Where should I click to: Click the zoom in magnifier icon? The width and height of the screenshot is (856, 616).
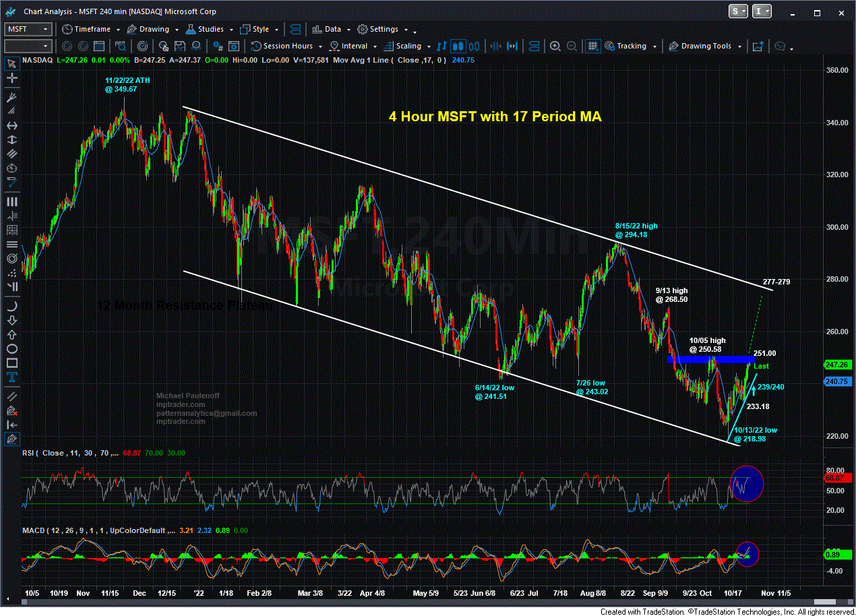[555, 46]
